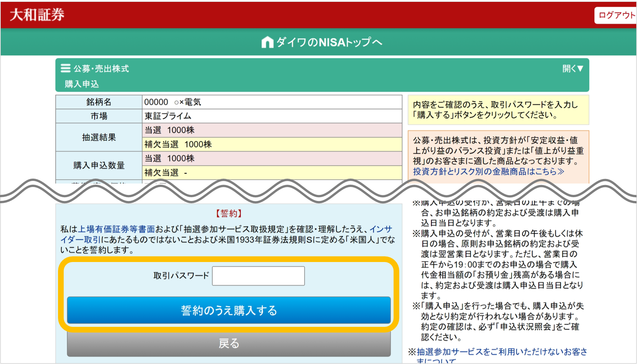Open the hamburger menu icon for 公募・売出株式
The height and width of the screenshot is (364, 637).
point(66,68)
